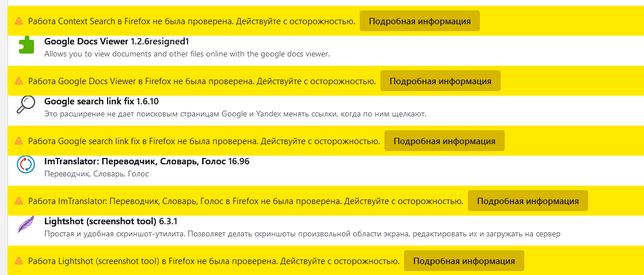This screenshot has height=275, width=644.
Task: Click the warning triangle in the Google search link fix notice
Action: [x=18, y=141]
